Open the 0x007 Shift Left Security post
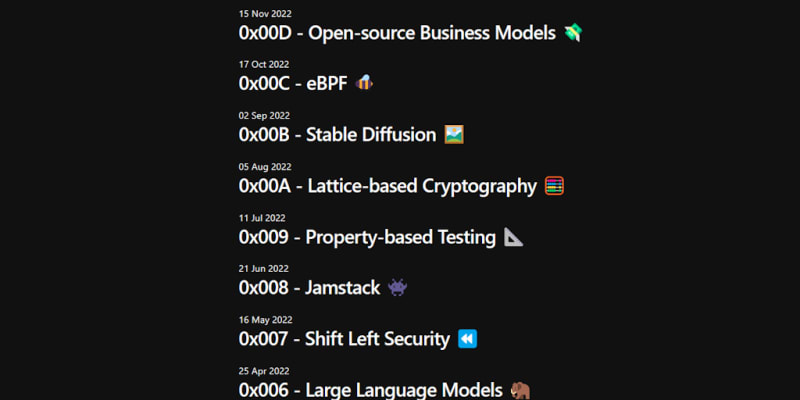This screenshot has width=800, height=400. click(x=344, y=339)
